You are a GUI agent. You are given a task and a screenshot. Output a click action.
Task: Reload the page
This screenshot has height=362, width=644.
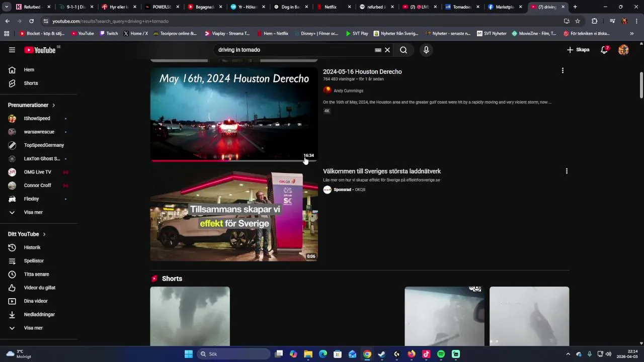[31, 21]
